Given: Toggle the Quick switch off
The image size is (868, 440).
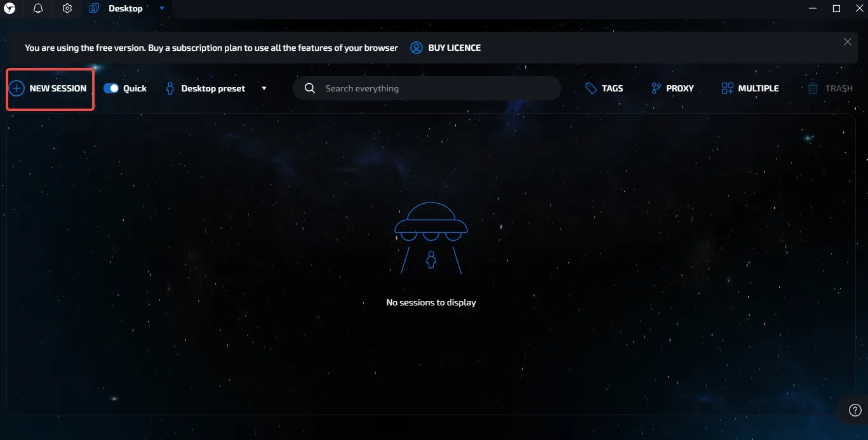Looking at the screenshot, I should tap(111, 88).
